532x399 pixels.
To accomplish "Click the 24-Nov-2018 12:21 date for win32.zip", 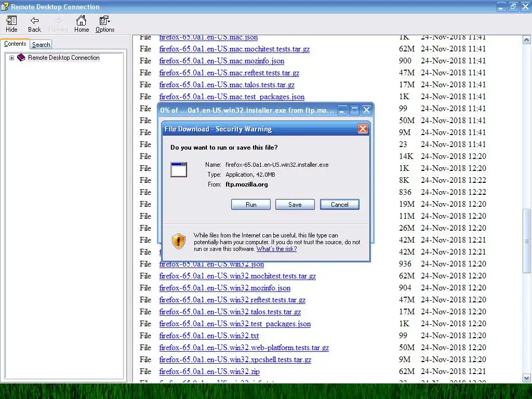I will tap(453, 371).
